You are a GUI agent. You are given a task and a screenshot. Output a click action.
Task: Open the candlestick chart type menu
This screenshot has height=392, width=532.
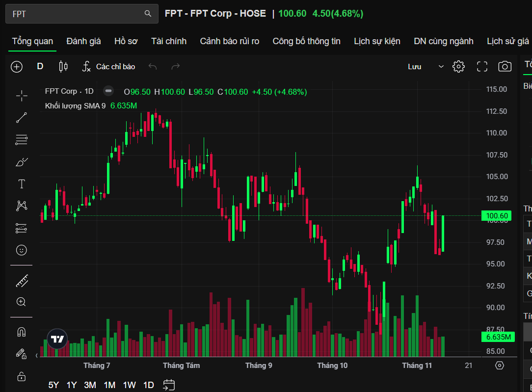[63, 67]
